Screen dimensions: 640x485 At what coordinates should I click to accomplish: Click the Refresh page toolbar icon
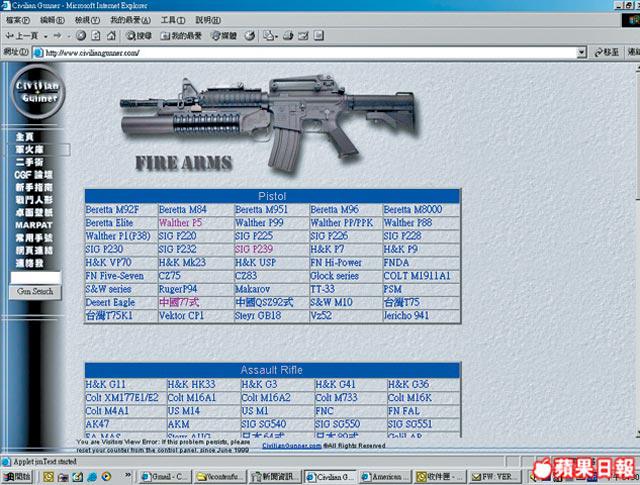(x=96, y=36)
